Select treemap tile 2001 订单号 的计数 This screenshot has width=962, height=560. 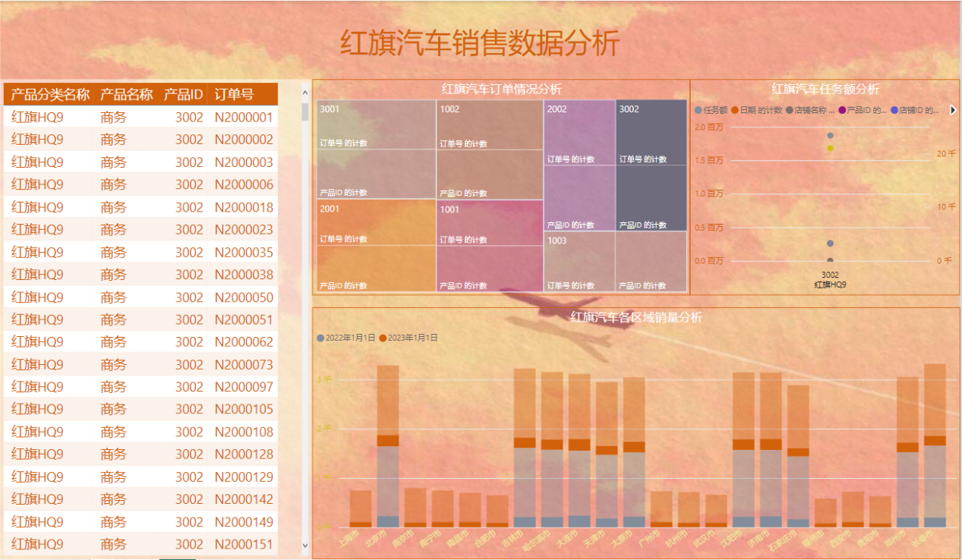coord(377,223)
